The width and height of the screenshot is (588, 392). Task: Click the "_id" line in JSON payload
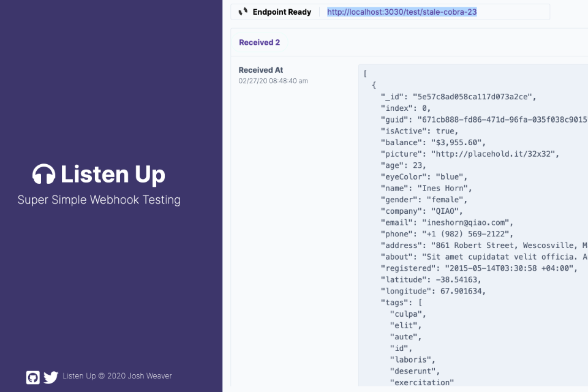(x=458, y=97)
